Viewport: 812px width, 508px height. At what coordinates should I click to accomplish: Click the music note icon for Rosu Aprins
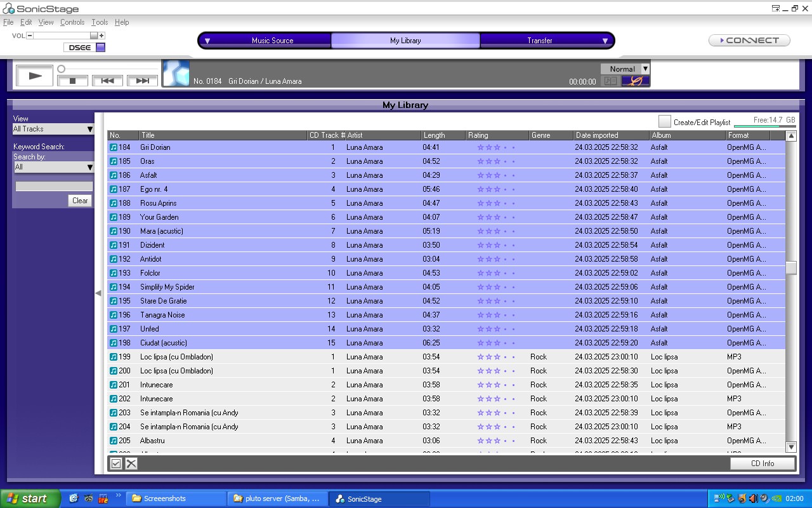click(x=114, y=203)
